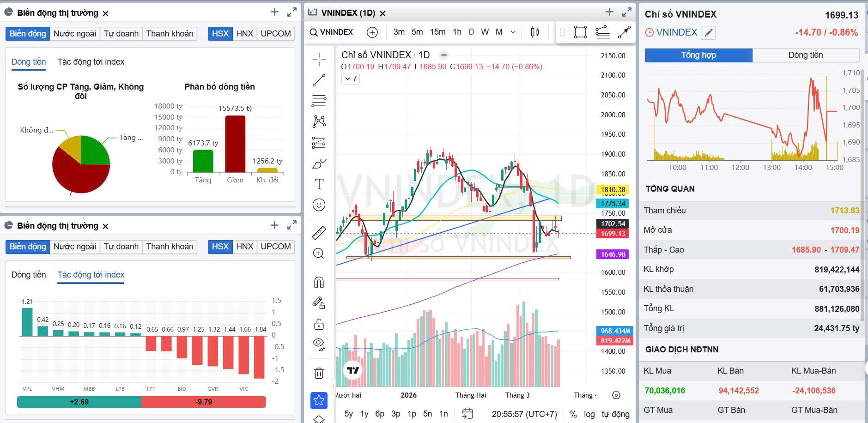Open the timeframe dropdown next to M
This screenshot has width=868, height=423.
[512, 32]
